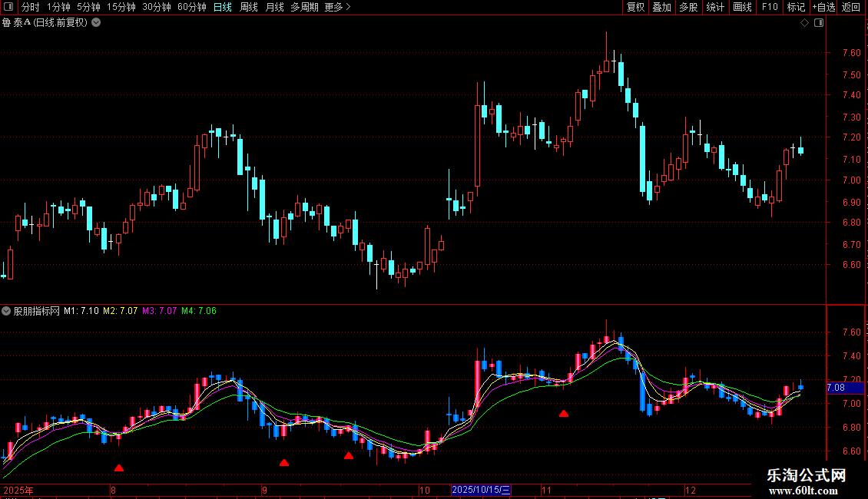Viewport: 868px width, 499px height.
Task: Click the 7.60 label on main price axis
Action: coord(852,52)
